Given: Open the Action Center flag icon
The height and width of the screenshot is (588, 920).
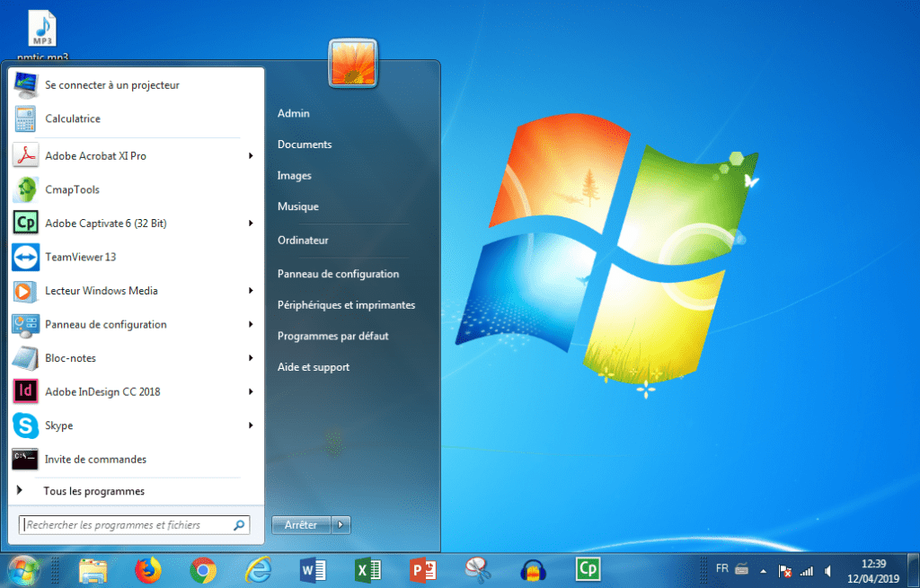Looking at the screenshot, I should (784, 571).
